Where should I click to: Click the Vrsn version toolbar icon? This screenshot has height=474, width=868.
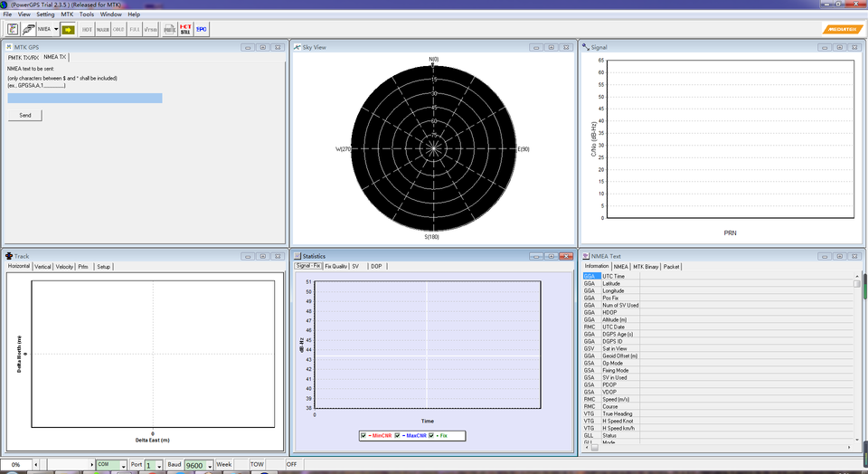150,29
